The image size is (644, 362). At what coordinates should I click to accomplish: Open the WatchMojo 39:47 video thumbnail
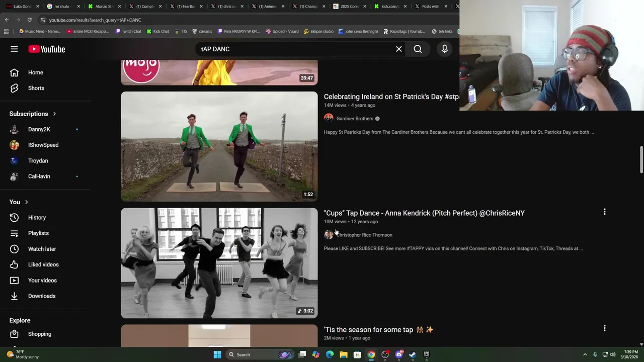[x=219, y=72]
